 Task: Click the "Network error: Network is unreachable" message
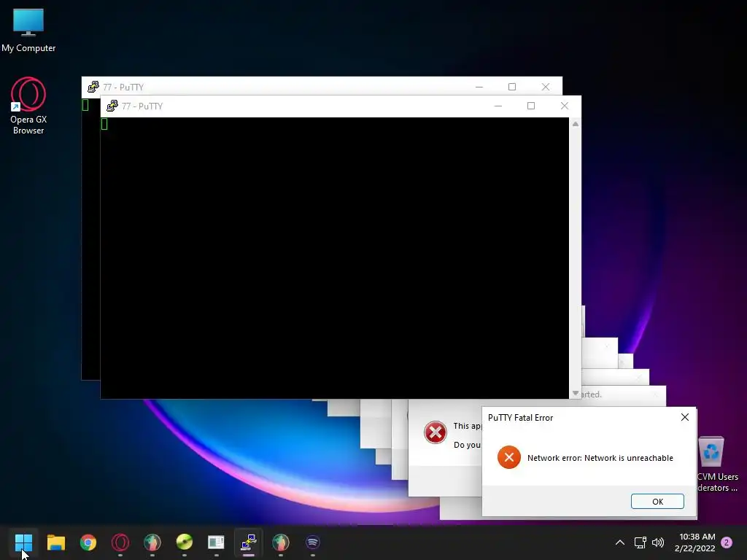(600, 458)
